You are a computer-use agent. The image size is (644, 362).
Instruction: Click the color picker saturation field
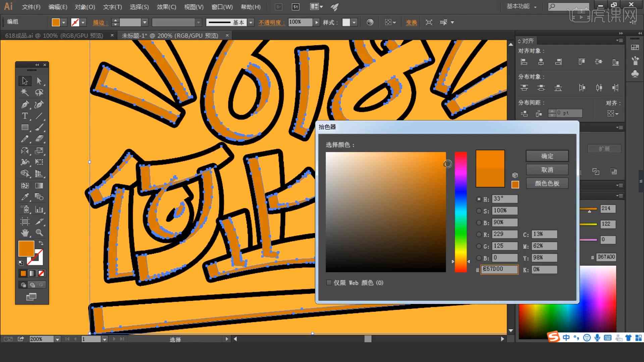(x=386, y=212)
